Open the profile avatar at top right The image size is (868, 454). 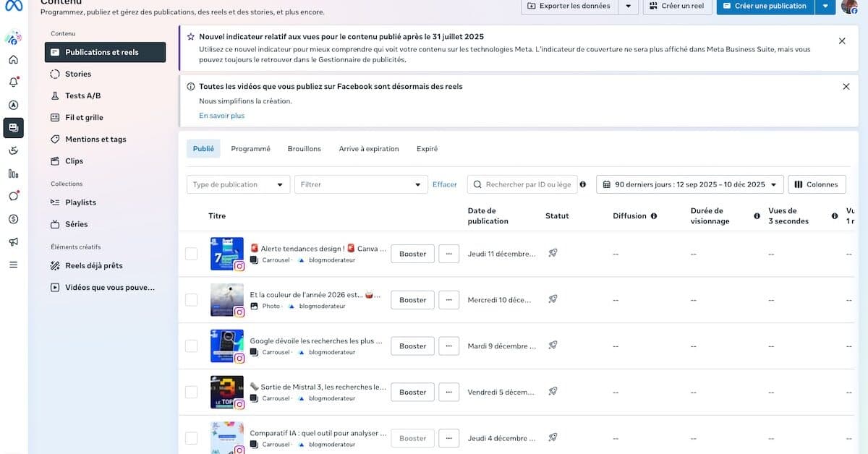pyautogui.click(x=849, y=6)
